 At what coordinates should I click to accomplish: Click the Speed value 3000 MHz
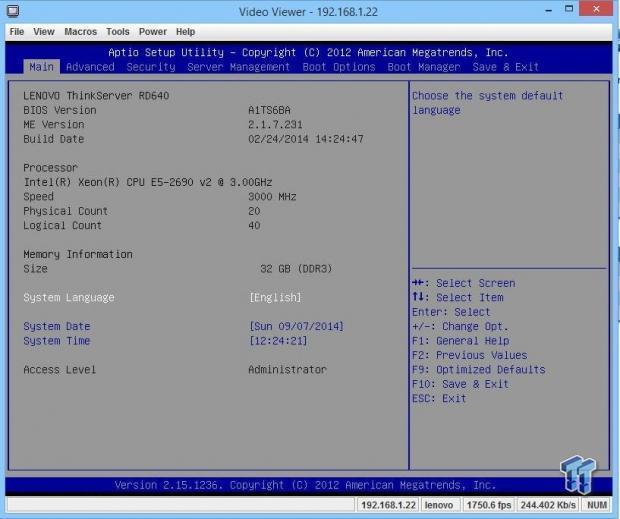point(272,196)
